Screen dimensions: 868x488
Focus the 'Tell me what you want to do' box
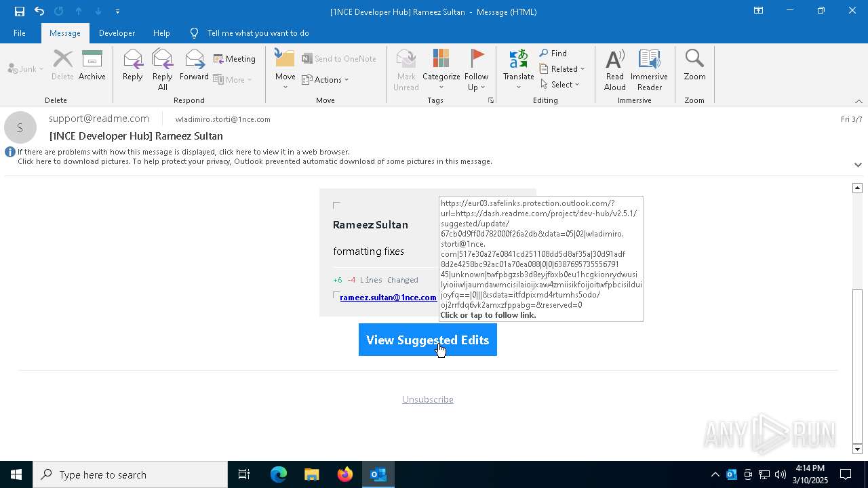pyautogui.click(x=258, y=33)
